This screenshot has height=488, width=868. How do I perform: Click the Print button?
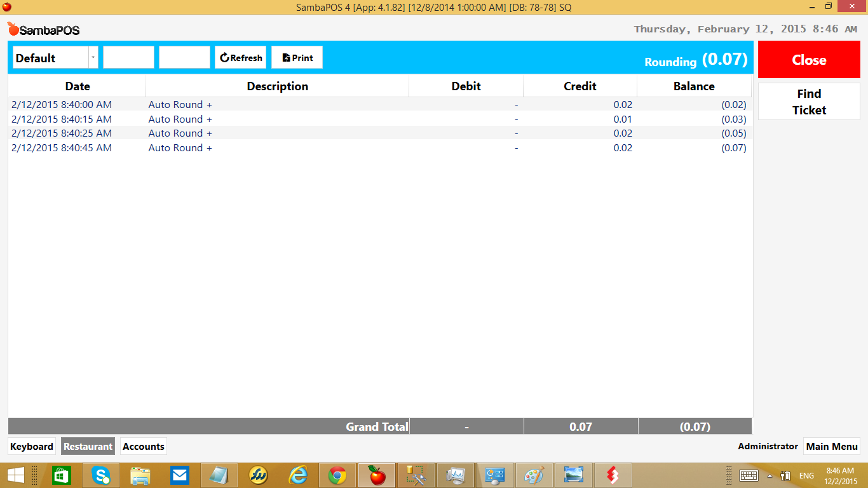[x=297, y=58]
